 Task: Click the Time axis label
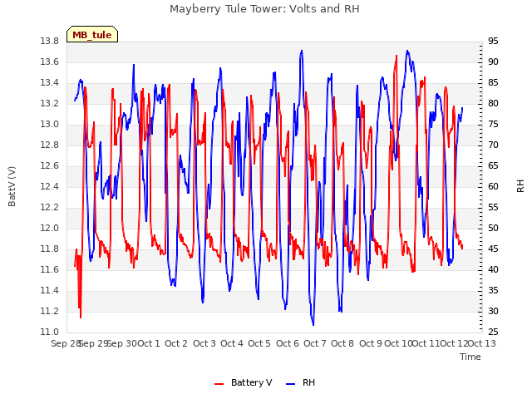[x=470, y=357]
